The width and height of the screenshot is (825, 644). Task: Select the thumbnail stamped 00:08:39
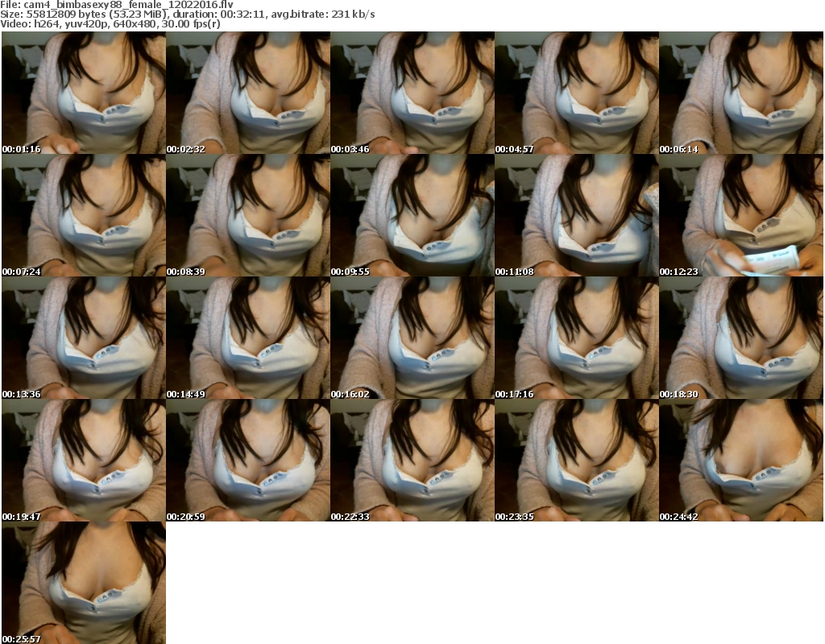click(248, 215)
